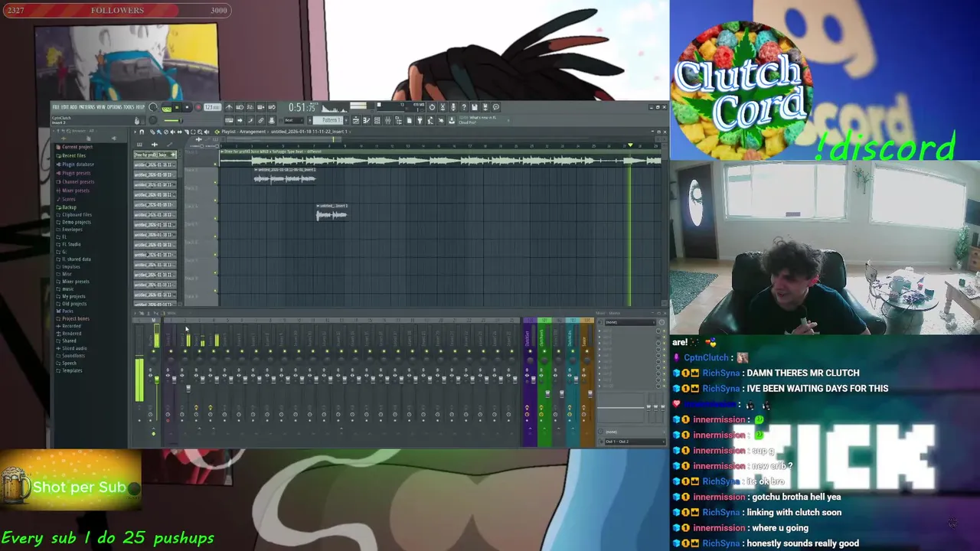980x551 pixels.
Task: Open the ADD menu
Action: click(73, 107)
